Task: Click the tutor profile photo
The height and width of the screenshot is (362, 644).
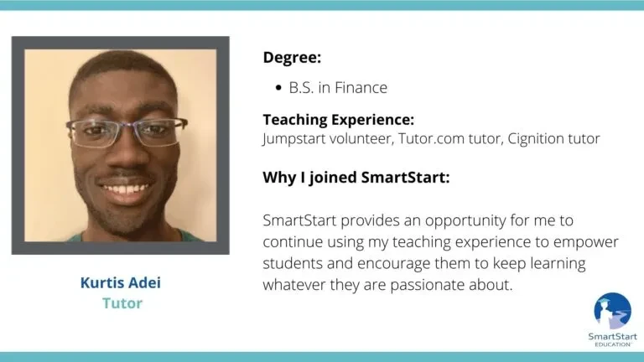Action: [x=121, y=145]
